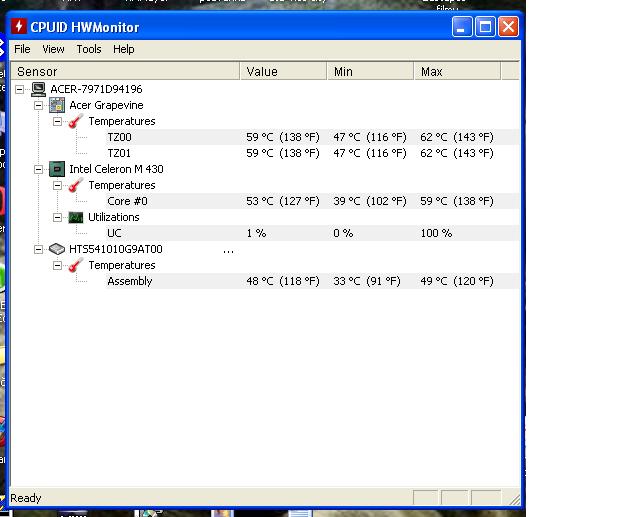The width and height of the screenshot is (640, 517).
Task: Click the Sensor column header
Action: [x=125, y=71]
